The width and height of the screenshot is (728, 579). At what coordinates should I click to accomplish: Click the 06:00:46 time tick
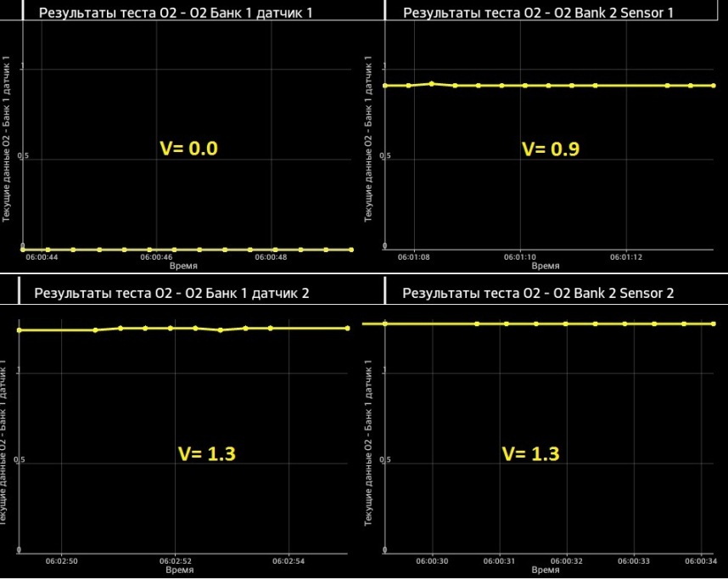[x=156, y=256]
